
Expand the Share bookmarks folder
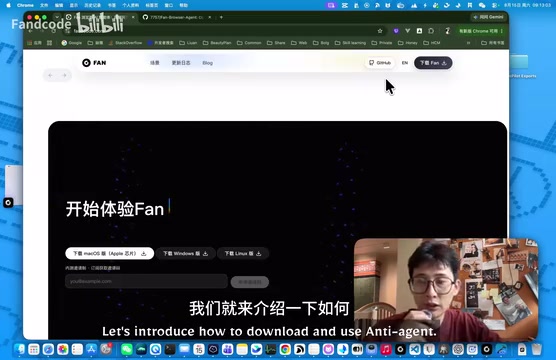[x=276, y=43]
